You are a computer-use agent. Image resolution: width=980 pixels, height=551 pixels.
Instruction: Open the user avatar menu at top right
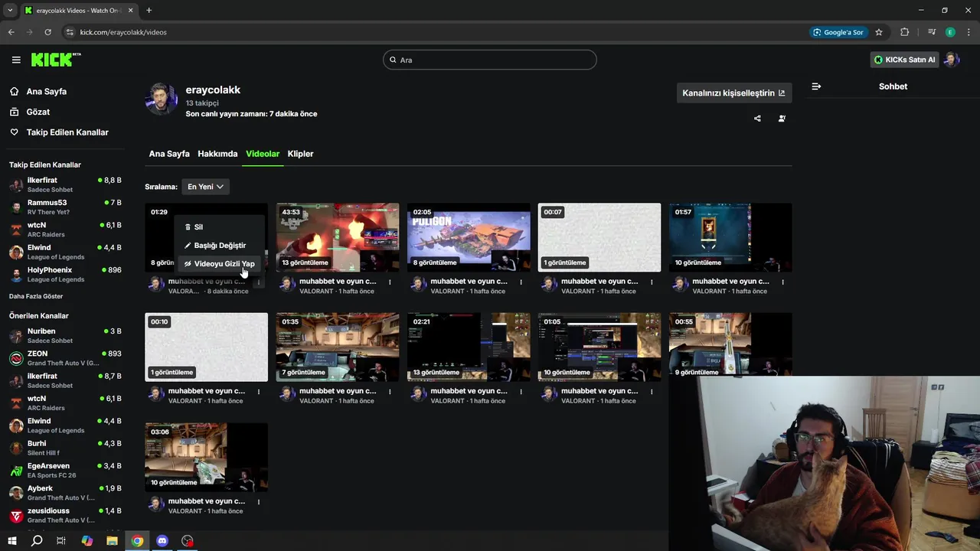click(x=952, y=60)
